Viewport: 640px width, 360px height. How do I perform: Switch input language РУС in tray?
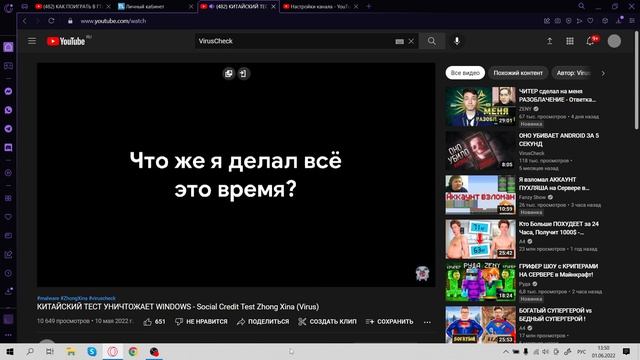tap(582, 352)
